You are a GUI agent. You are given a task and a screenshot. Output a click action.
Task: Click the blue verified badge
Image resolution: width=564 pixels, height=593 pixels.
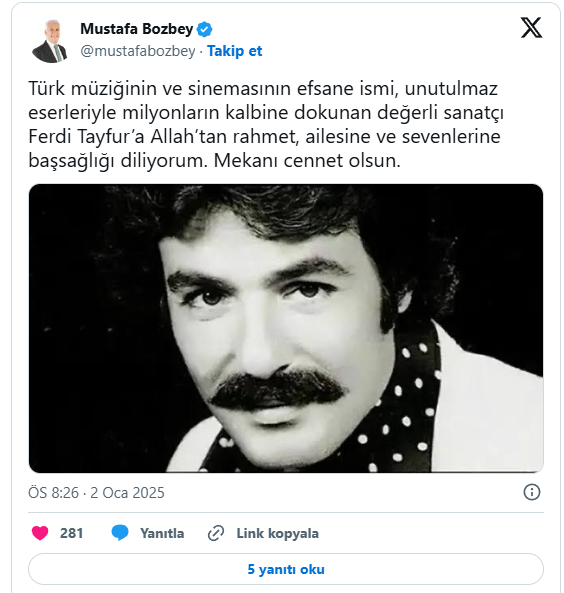point(205,29)
